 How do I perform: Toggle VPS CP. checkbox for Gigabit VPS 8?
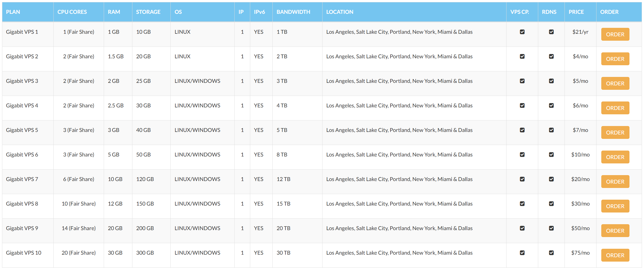pos(522,204)
